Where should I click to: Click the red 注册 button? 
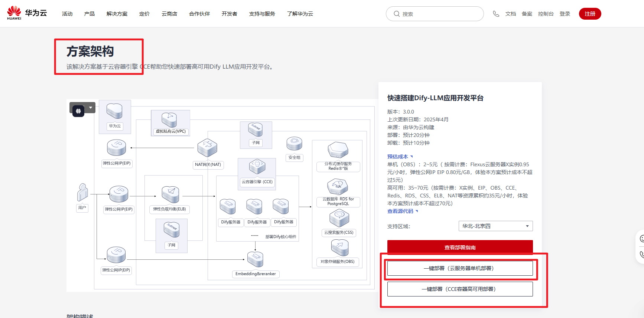pos(590,14)
